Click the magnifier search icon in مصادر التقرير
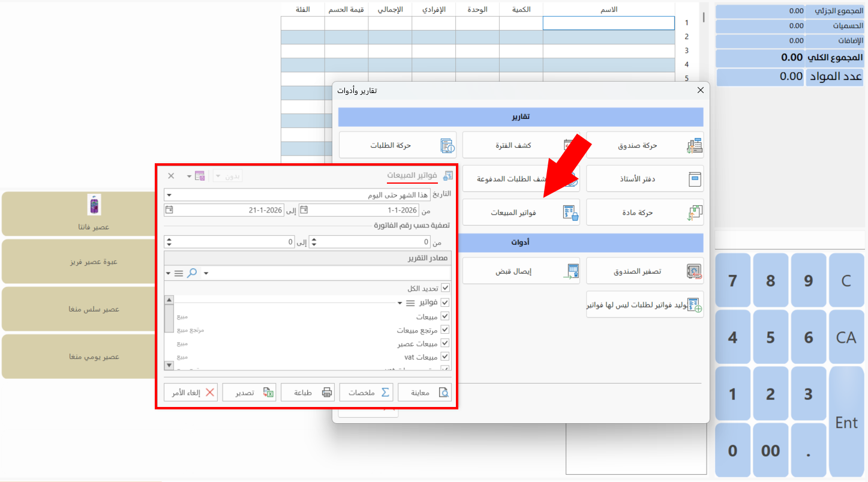This screenshot has width=868, height=482. click(192, 273)
